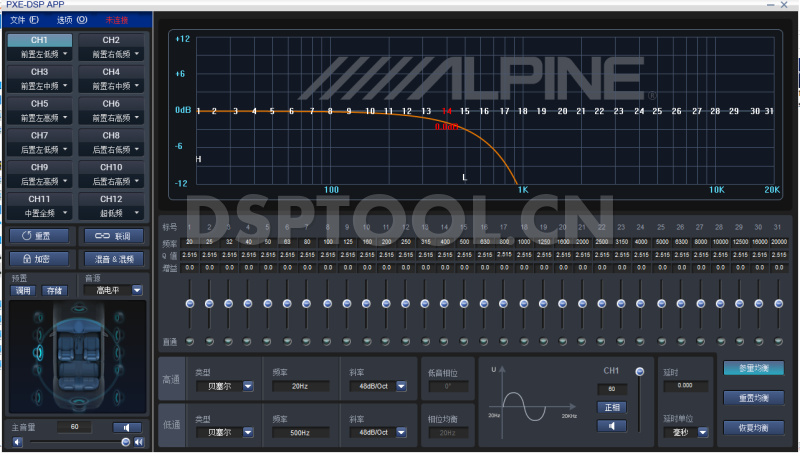The width and height of the screenshot is (800, 454).
Task: Click the H high-pass marker on graph
Action: [198, 159]
